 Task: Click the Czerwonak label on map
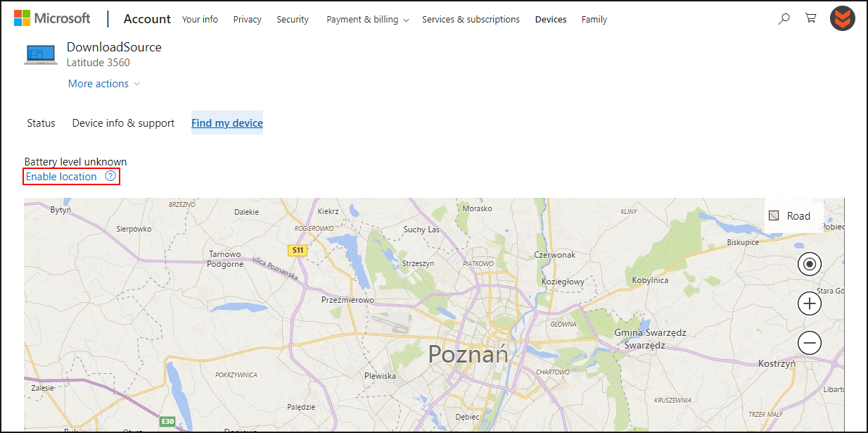coord(554,255)
